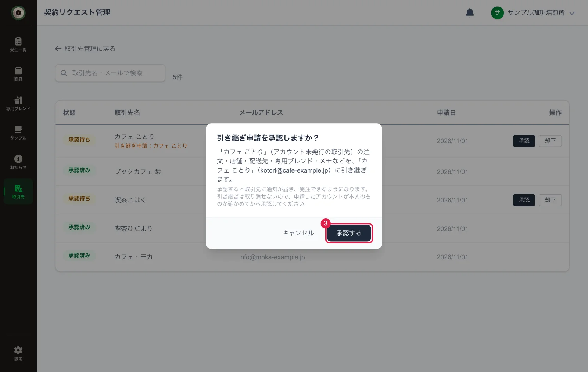Click the search magnifier icon
Screen dimensions: 588x372
(x=64, y=73)
